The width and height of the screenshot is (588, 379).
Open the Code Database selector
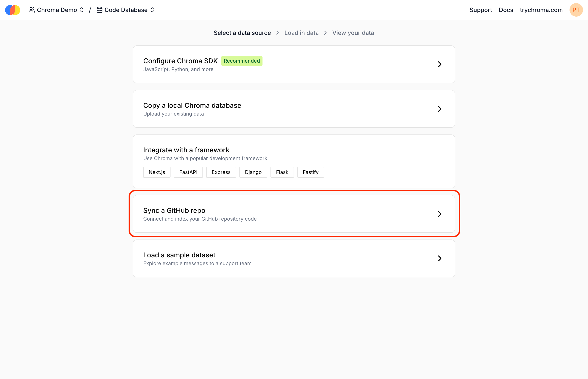click(152, 10)
